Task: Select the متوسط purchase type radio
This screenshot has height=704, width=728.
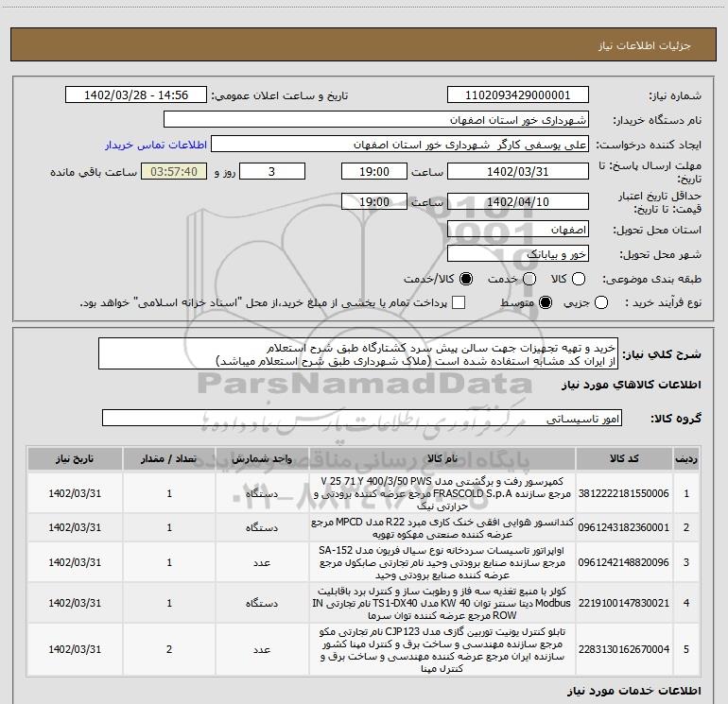Action: [546, 302]
